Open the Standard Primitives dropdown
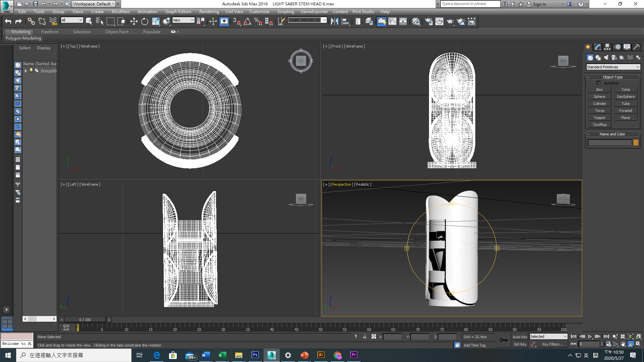Image resolution: width=644 pixels, height=362 pixels. (613, 67)
